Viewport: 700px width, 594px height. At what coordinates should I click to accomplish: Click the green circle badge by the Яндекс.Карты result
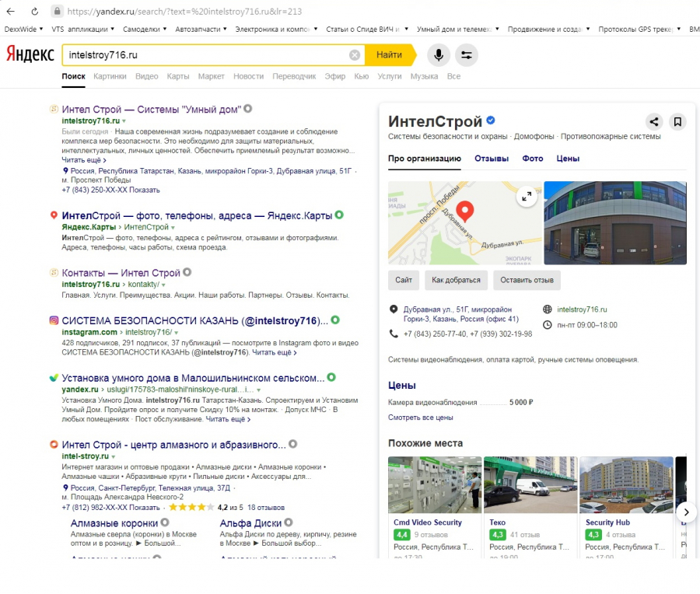pos(339,215)
